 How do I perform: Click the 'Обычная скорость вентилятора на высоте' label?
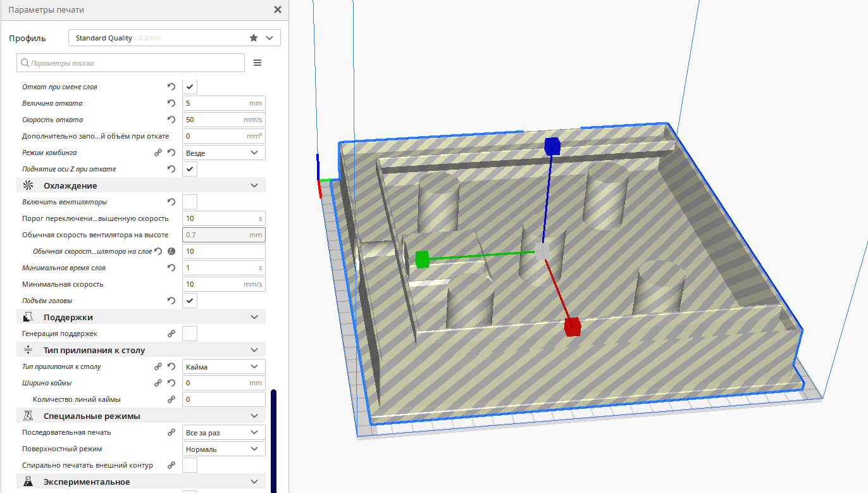[x=95, y=235]
